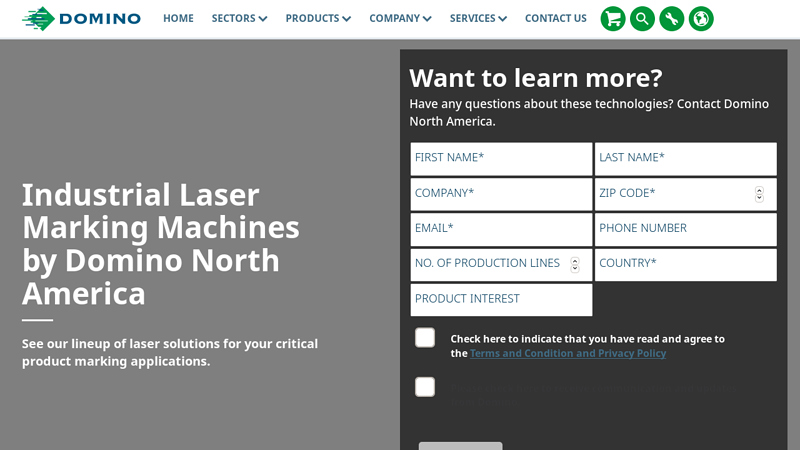Focus the Last Name field

(686, 159)
